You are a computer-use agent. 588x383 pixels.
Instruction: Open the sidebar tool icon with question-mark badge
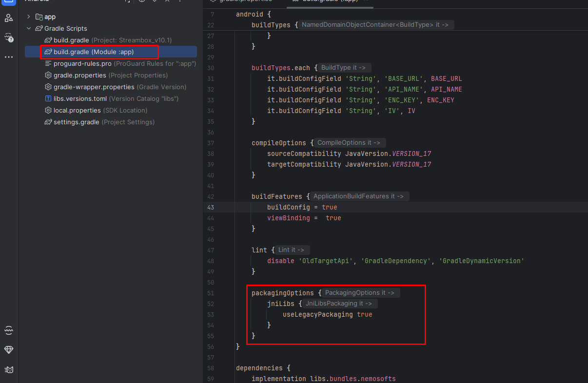tap(9, 38)
